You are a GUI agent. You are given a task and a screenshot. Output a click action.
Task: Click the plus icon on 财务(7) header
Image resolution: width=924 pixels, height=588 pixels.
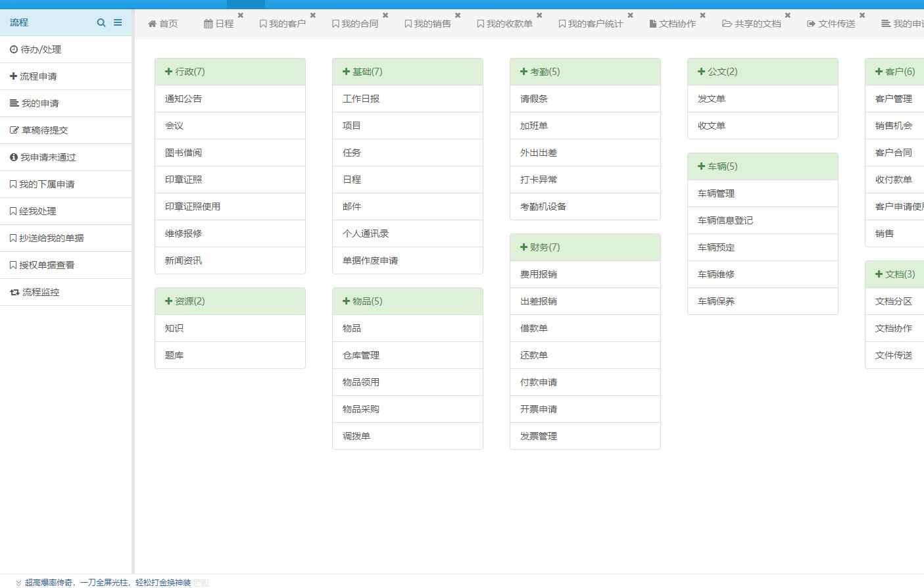tap(524, 247)
